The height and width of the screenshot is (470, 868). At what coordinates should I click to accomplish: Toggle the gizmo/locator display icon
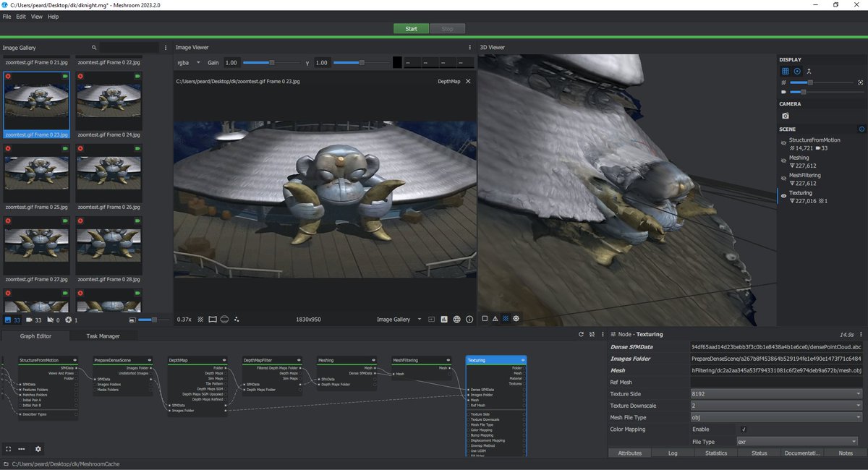(x=797, y=71)
